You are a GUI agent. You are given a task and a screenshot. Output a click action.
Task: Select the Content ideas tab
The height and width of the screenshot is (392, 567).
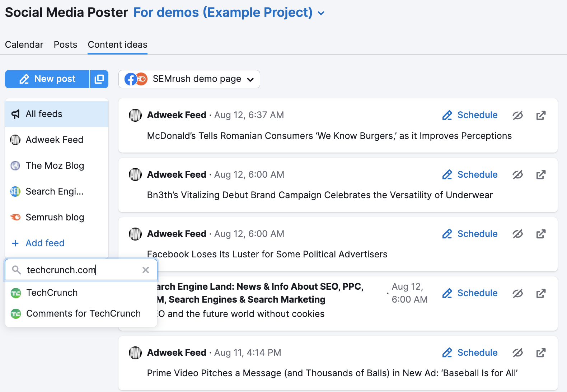117,45
